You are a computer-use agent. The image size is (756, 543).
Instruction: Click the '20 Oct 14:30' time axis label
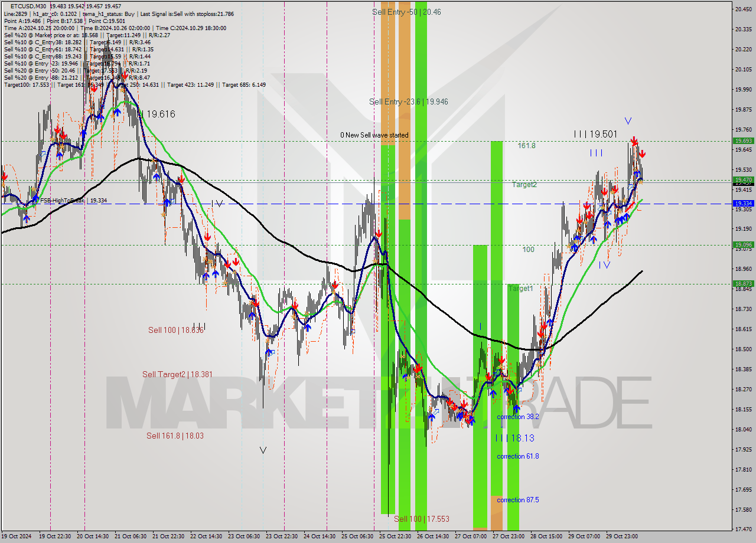94,537
